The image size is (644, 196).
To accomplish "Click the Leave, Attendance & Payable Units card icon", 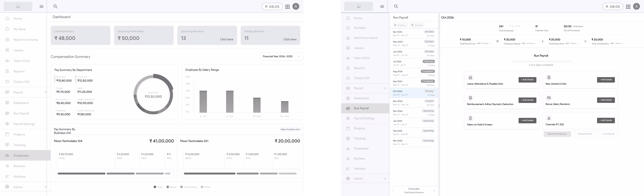I will click(x=470, y=77).
